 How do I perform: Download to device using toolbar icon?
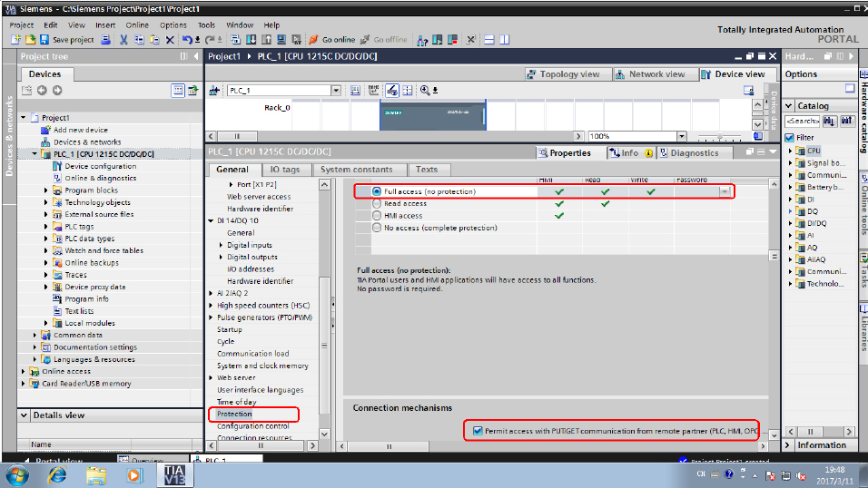(x=251, y=40)
